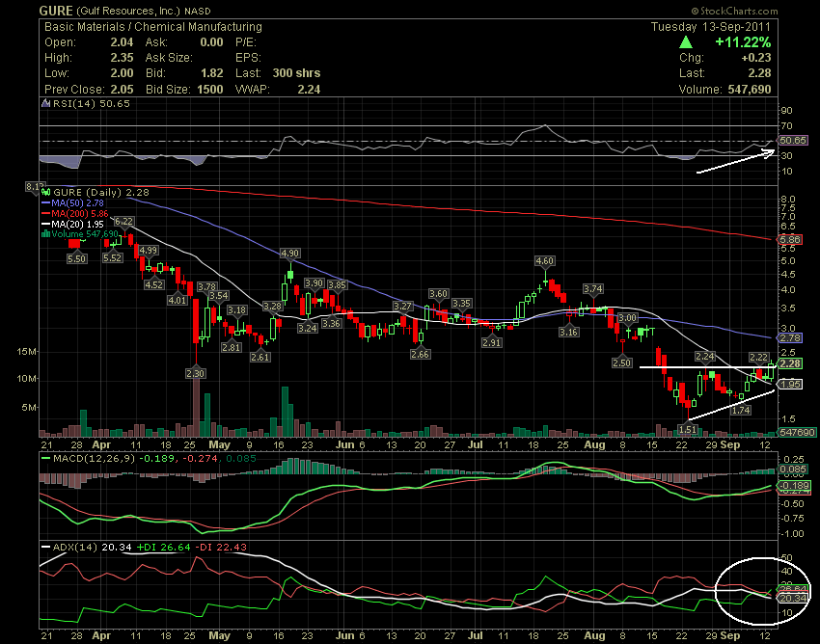Click the 2.22 price label on the chart

(758, 358)
